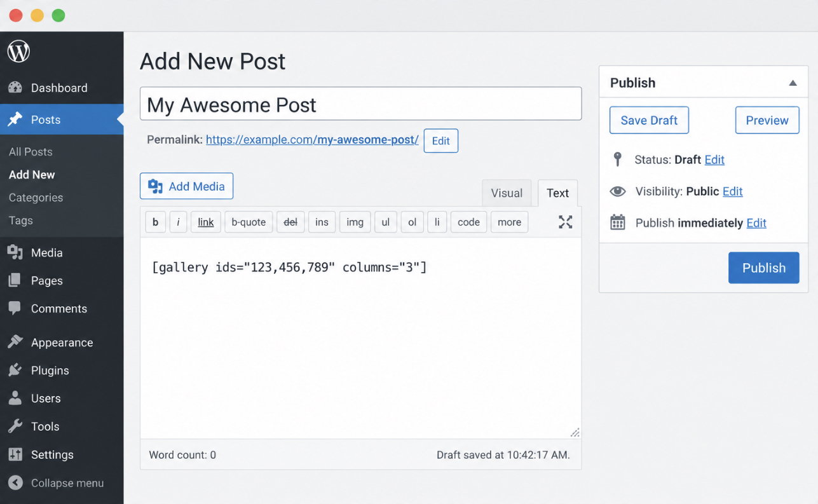Click the permalink Edit button
The height and width of the screenshot is (504, 818).
click(440, 141)
